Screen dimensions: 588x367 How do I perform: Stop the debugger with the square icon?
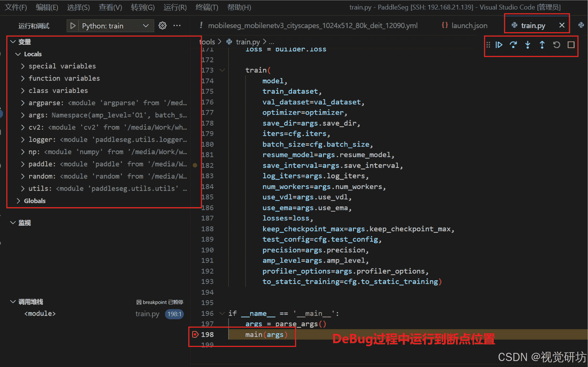click(571, 45)
